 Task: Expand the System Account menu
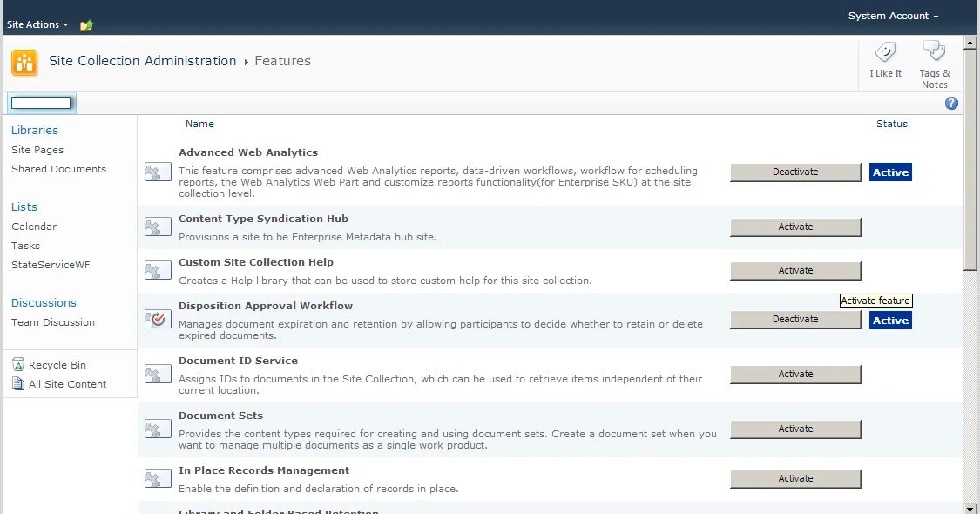click(x=893, y=17)
